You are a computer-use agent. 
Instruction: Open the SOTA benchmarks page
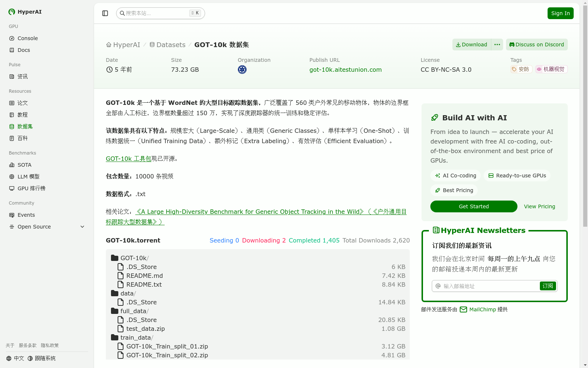tap(47, 165)
